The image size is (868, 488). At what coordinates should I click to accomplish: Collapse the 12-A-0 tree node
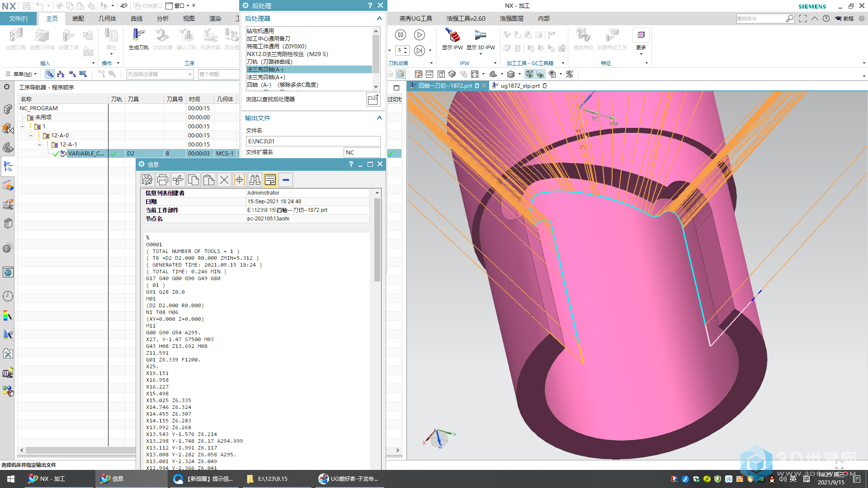[31, 136]
